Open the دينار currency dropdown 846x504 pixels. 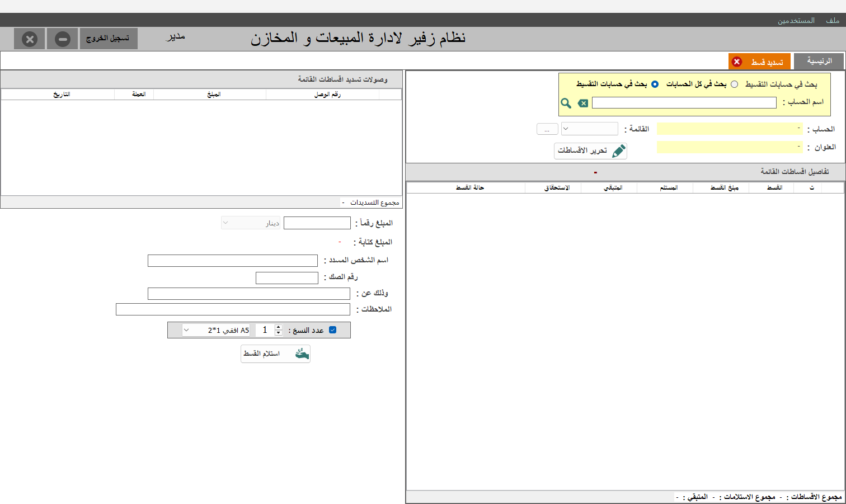pos(251,223)
